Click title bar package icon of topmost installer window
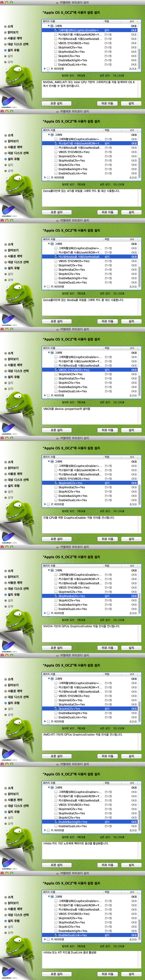 (58, 2)
